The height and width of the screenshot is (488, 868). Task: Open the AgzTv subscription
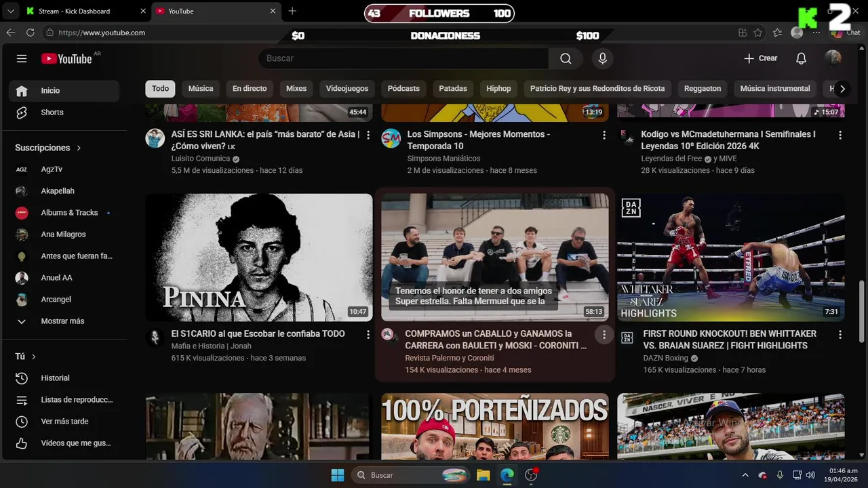coord(64,169)
